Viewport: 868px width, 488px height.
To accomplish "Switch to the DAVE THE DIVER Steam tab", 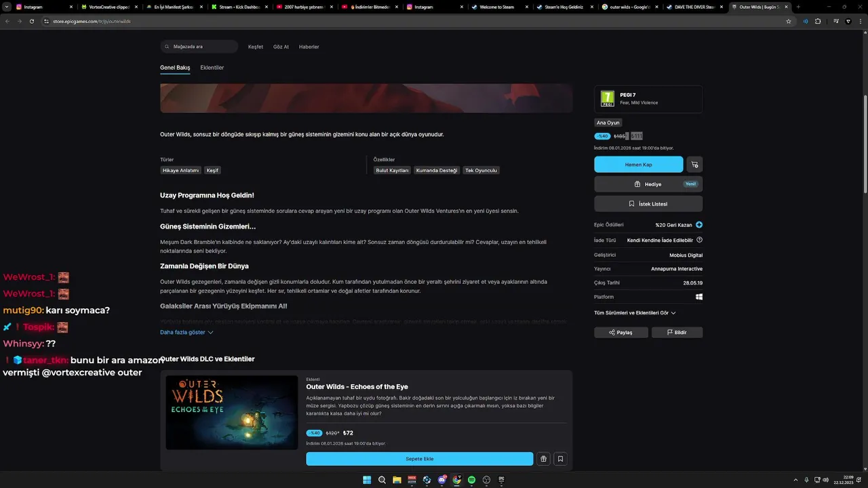I will 694,7.
